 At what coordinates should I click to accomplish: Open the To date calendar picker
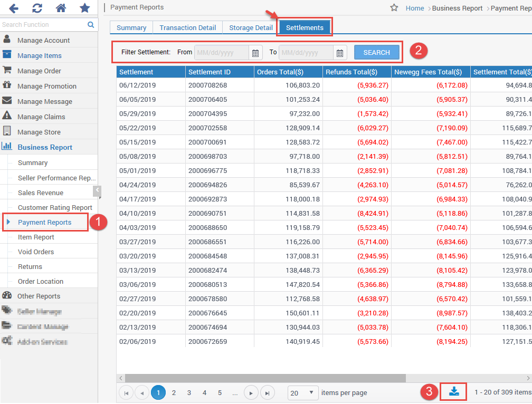click(340, 52)
